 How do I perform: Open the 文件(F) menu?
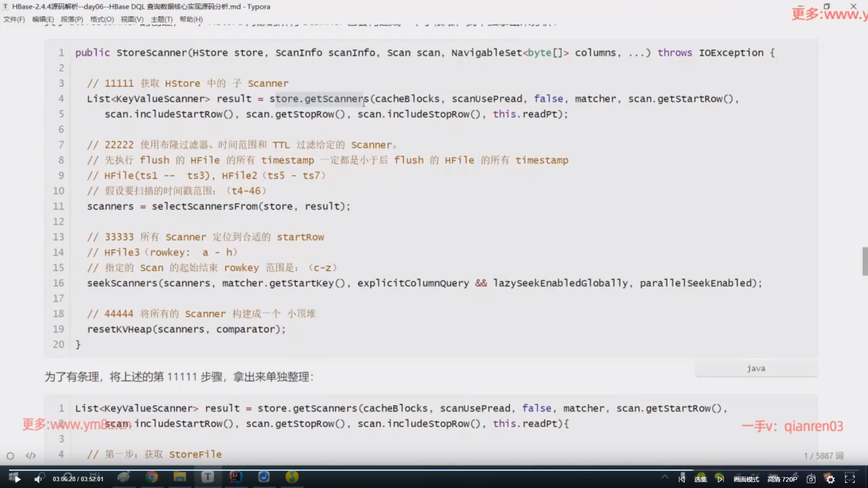(14, 19)
